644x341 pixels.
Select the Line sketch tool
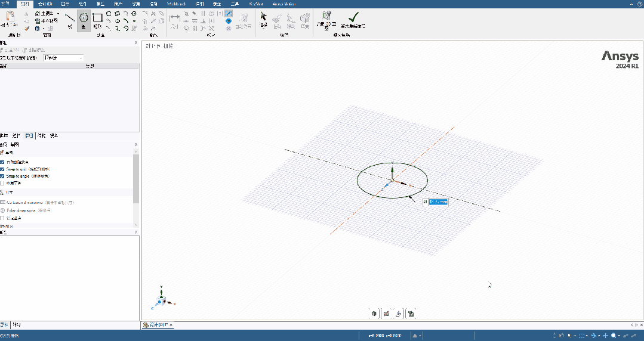(x=70, y=19)
